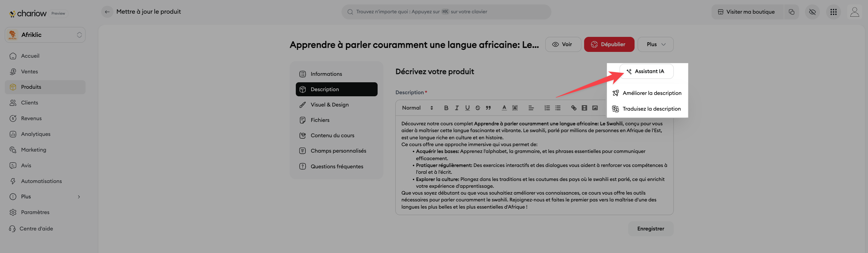Viewport: 868px width, 253px height.
Task: Open the Questions fréquentes tab
Action: [x=336, y=167]
